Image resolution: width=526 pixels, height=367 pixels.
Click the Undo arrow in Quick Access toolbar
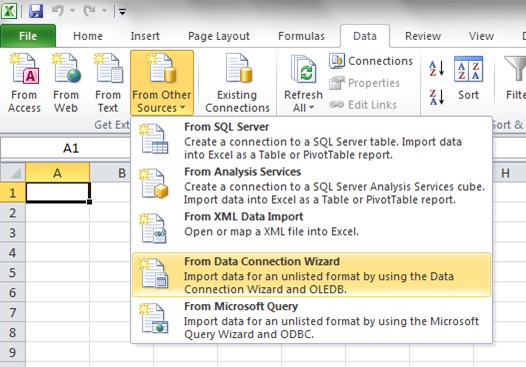(x=58, y=11)
